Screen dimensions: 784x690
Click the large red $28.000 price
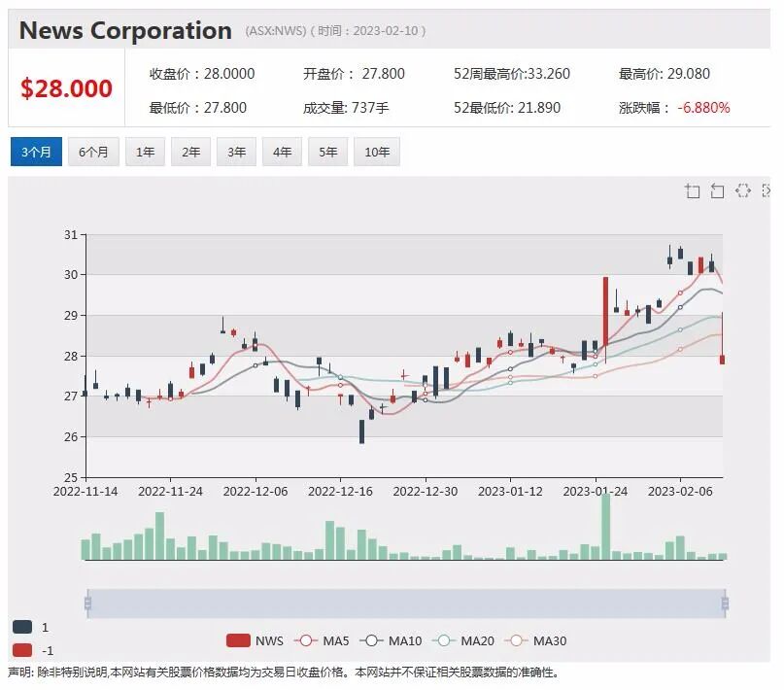click(x=66, y=88)
